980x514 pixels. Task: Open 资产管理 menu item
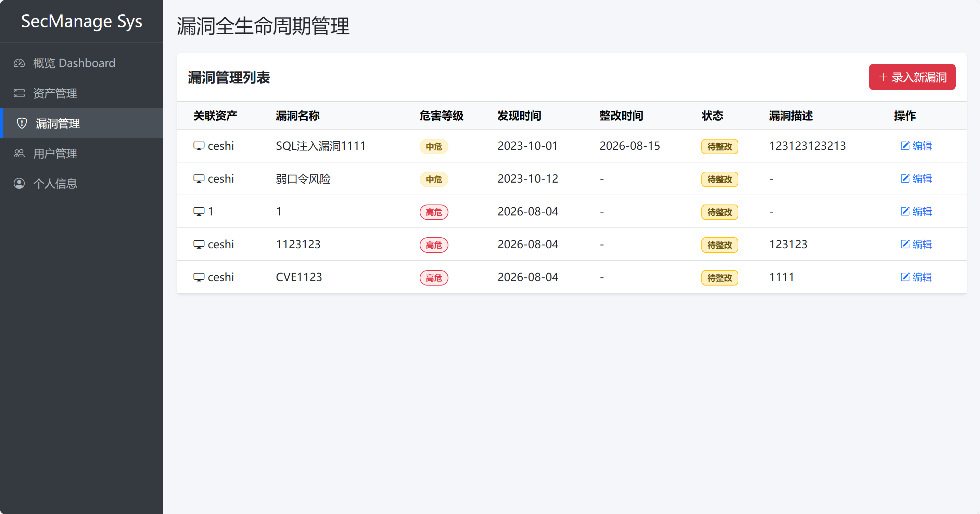click(82, 93)
